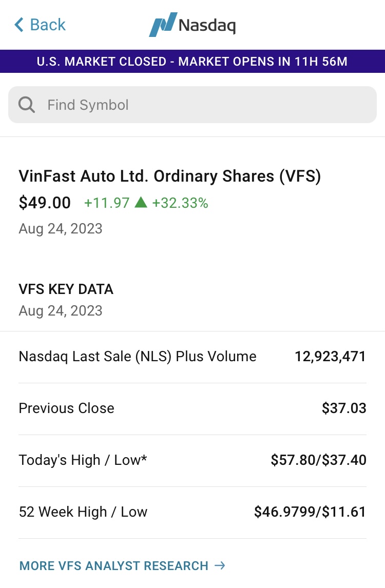Open More VFS Analyst Research

click(x=114, y=566)
